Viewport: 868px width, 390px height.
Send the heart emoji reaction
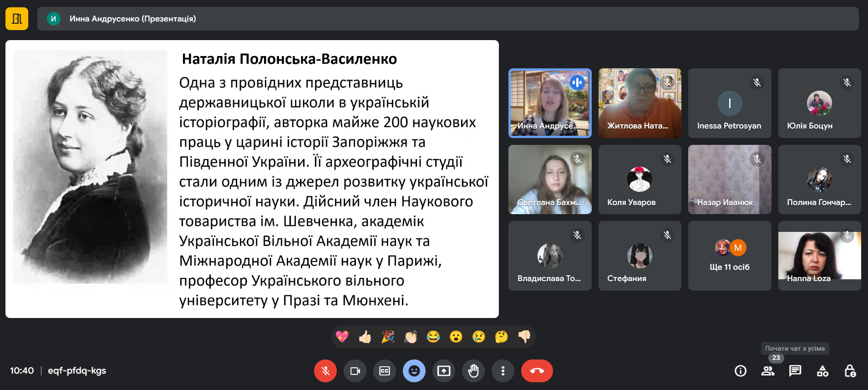342,337
